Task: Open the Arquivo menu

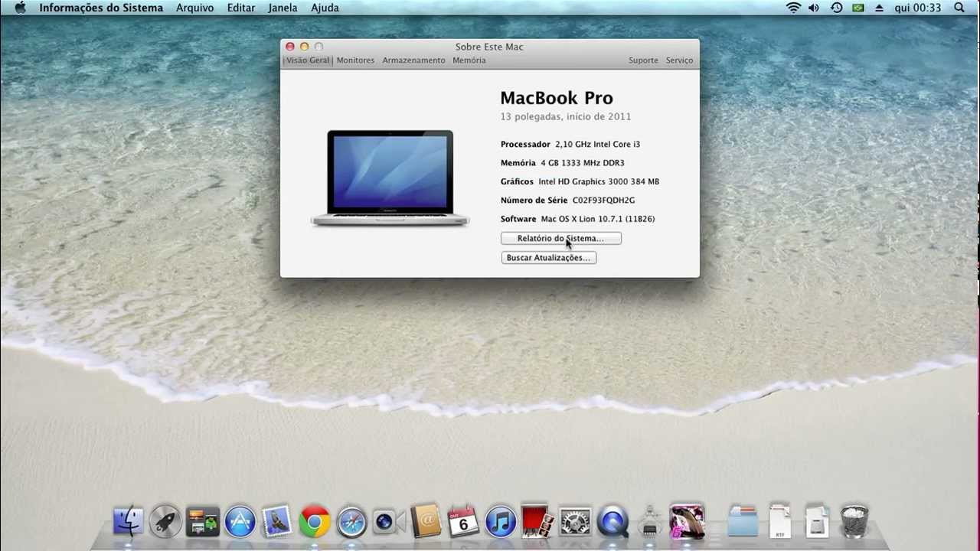Action: click(195, 8)
